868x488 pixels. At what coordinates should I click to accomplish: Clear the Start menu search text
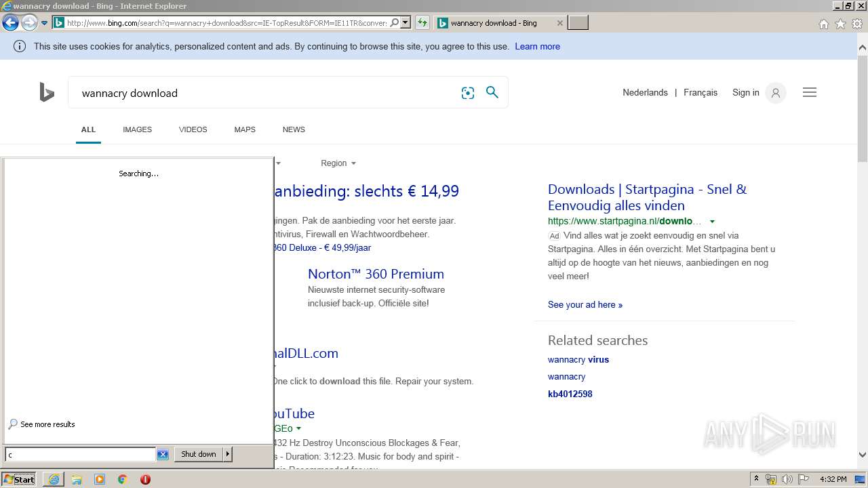pos(163,455)
